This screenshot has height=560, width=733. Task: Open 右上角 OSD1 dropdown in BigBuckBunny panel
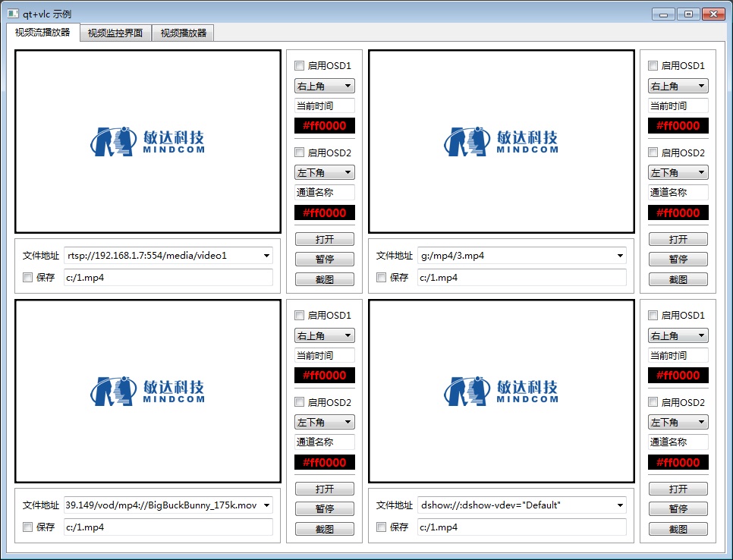click(325, 335)
